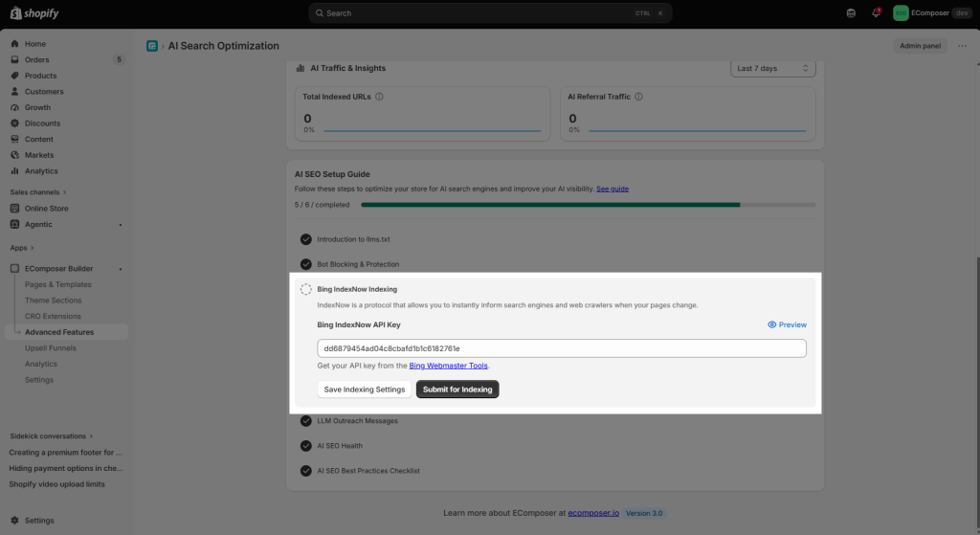Click the AI Referral Traffic trend line
980x535 pixels.
pos(698,130)
